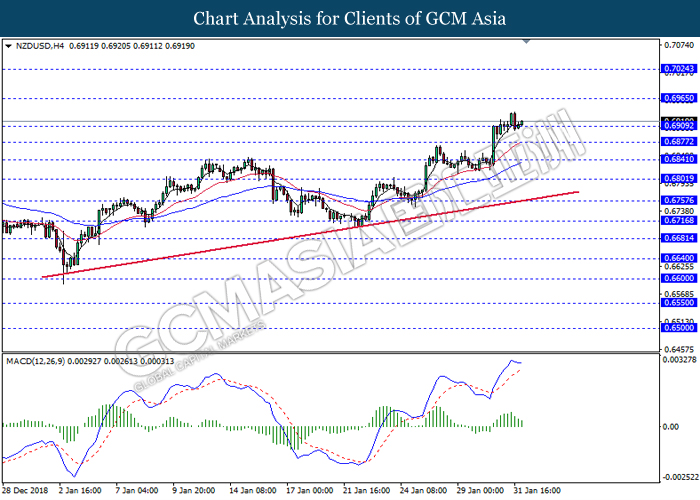Click the 2 Jan 16:00 time label

(x=80, y=491)
